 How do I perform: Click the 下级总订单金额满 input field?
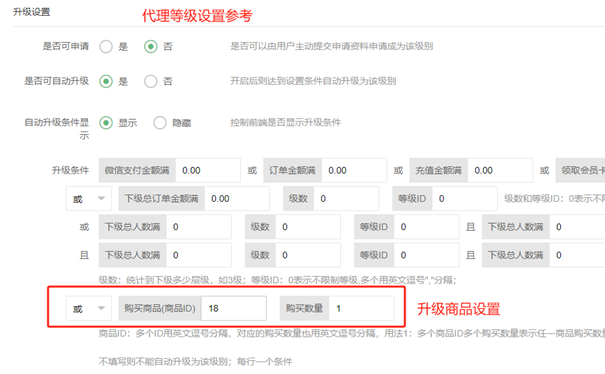[x=237, y=199]
